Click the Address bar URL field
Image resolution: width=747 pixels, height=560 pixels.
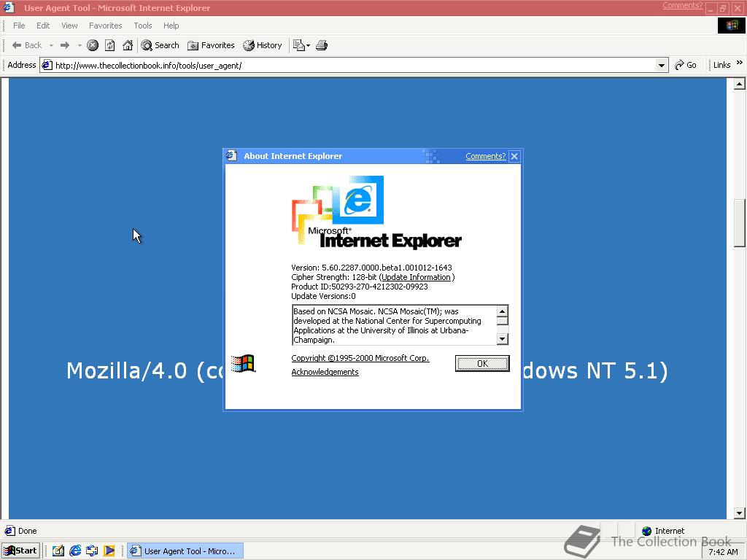pos(354,65)
